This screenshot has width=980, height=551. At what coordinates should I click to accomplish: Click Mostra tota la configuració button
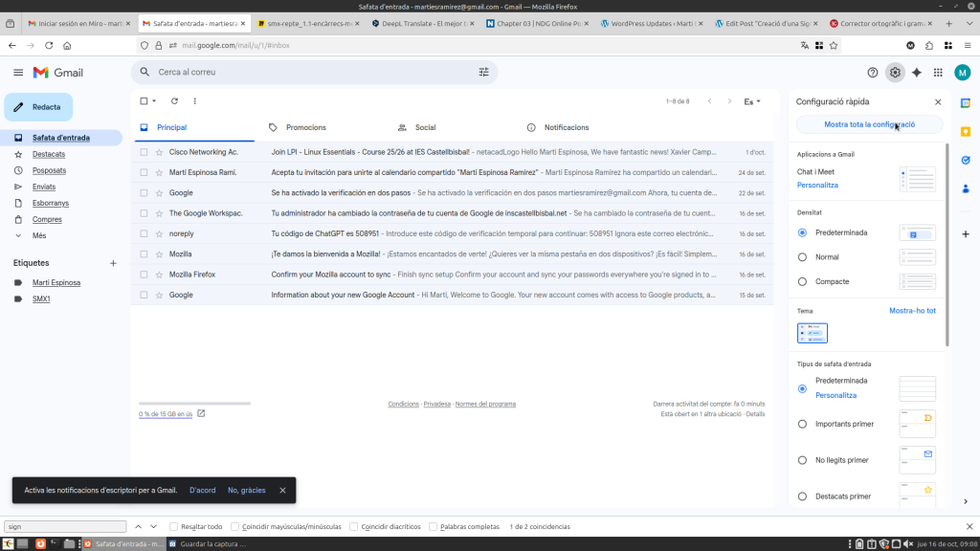[x=869, y=124]
